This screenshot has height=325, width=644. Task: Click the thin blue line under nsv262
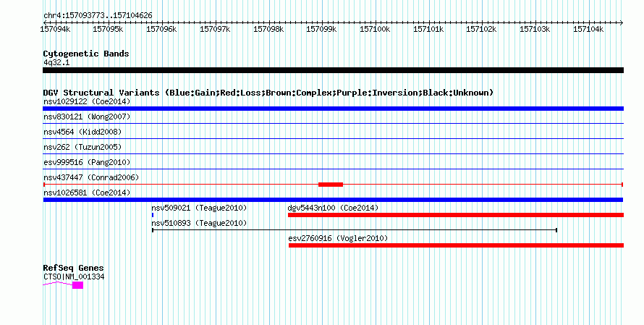(333, 153)
